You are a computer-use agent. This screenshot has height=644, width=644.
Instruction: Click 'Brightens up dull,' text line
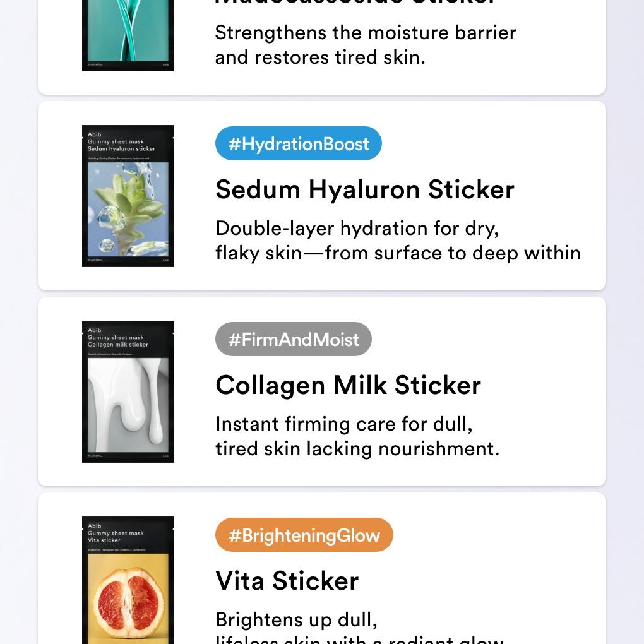pyautogui.click(x=296, y=620)
